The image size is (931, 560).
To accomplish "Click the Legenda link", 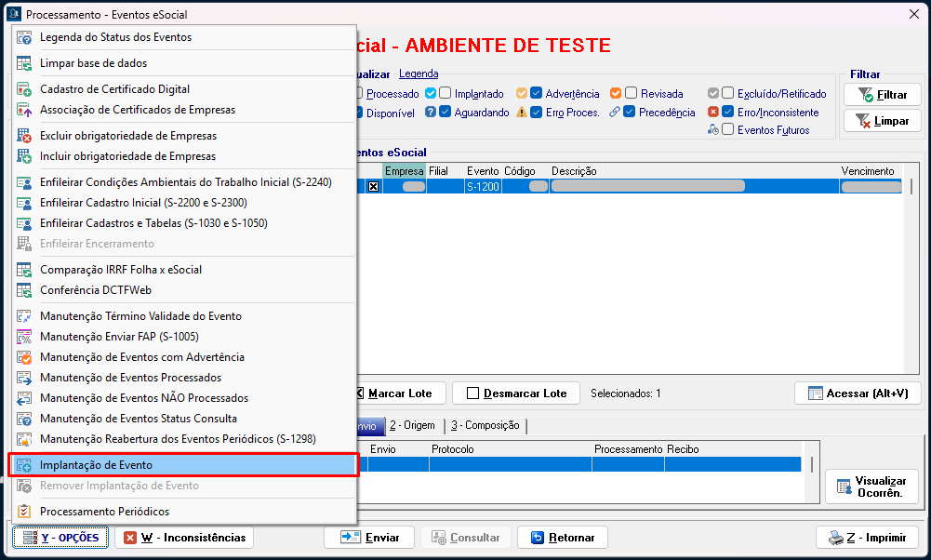I will pos(419,73).
